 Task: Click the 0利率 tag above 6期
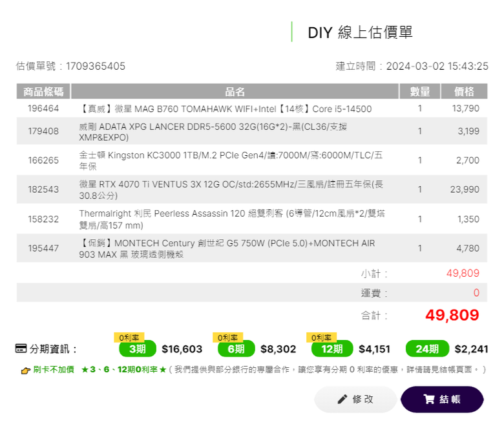[227, 337]
